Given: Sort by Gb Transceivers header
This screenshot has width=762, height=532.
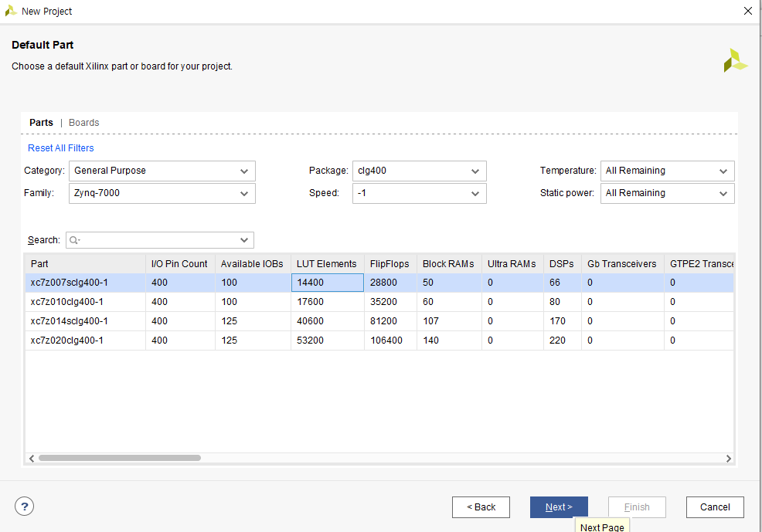Looking at the screenshot, I should tap(623, 263).
